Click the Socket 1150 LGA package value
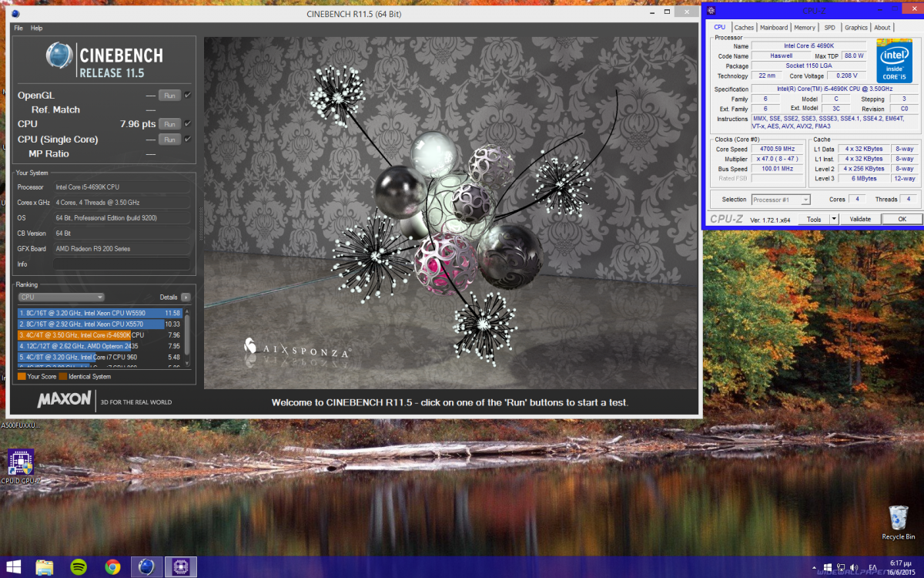This screenshot has width=924, height=578. click(809, 66)
